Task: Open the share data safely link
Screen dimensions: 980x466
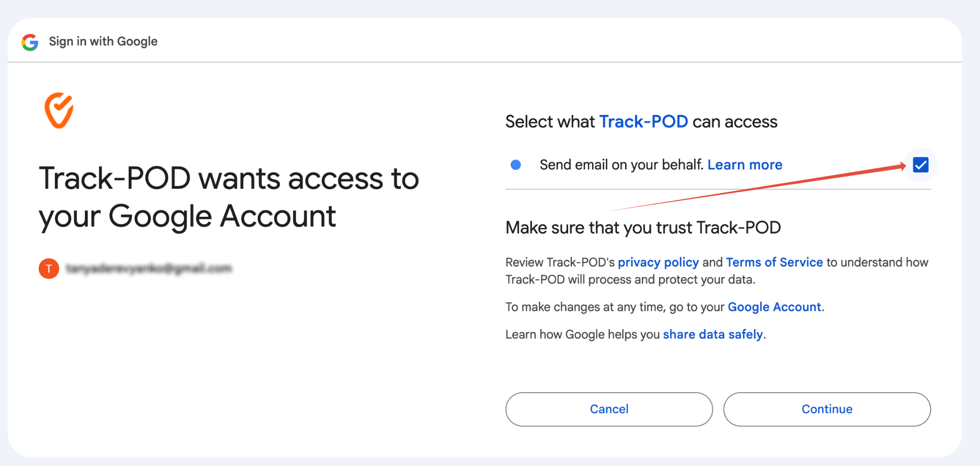Action: 712,335
